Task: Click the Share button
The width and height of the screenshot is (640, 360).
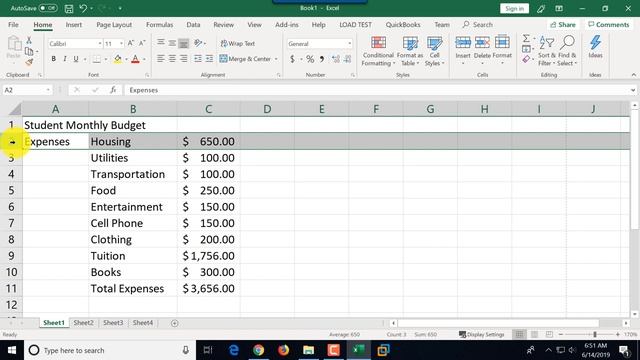Action: pos(563,24)
